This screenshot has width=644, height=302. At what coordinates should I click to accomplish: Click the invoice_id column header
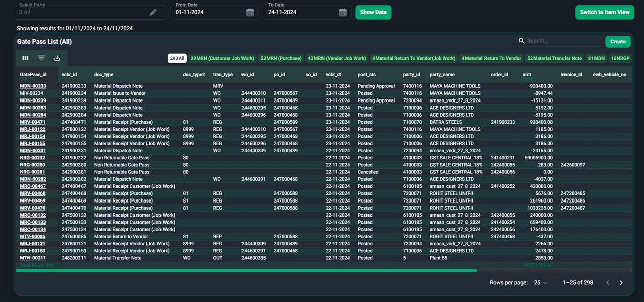pyautogui.click(x=572, y=74)
